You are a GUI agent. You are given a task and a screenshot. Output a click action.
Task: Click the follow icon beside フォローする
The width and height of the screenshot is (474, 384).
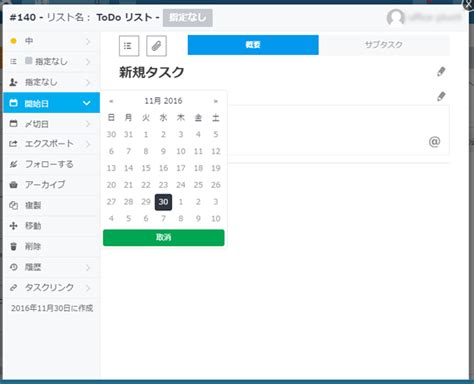point(13,164)
